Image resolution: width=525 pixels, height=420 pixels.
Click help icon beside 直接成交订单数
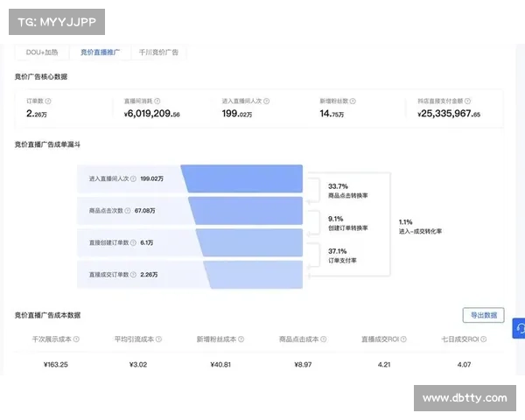click(x=133, y=275)
